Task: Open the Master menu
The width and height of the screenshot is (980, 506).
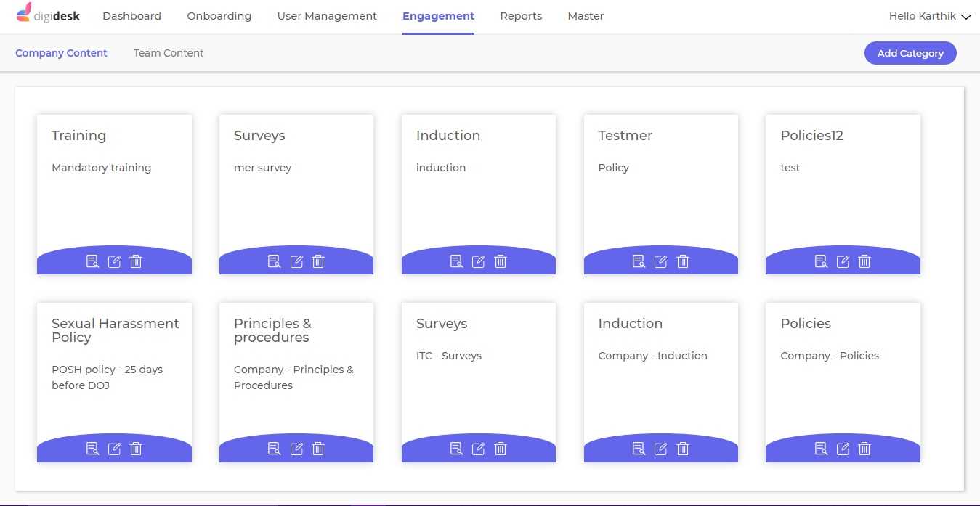Action: (x=586, y=16)
